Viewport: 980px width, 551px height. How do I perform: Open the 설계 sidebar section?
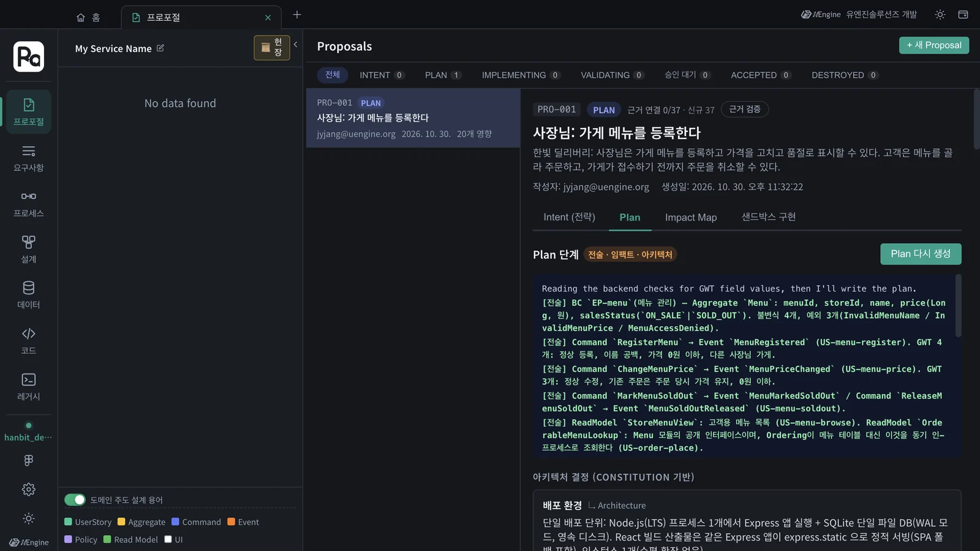click(x=29, y=250)
